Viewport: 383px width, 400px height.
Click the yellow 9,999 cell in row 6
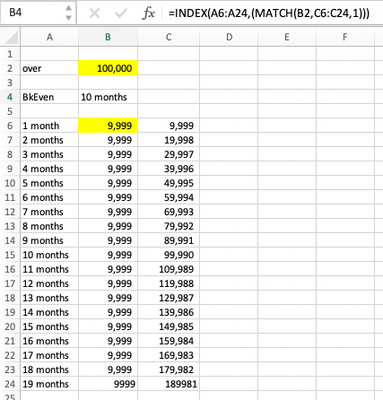pyautogui.click(x=108, y=126)
